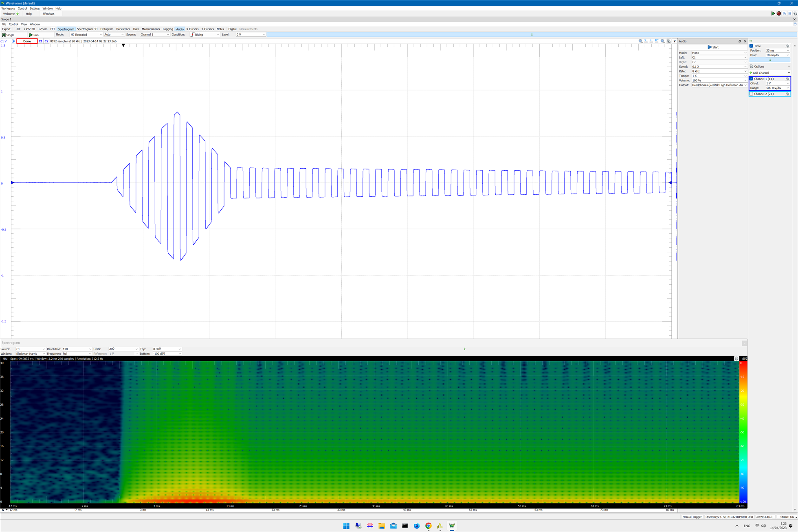Image resolution: width=798 pixels, height=532 pixels.
Task: Toggle the Spectrogram view button
Action: pos(66,29)
